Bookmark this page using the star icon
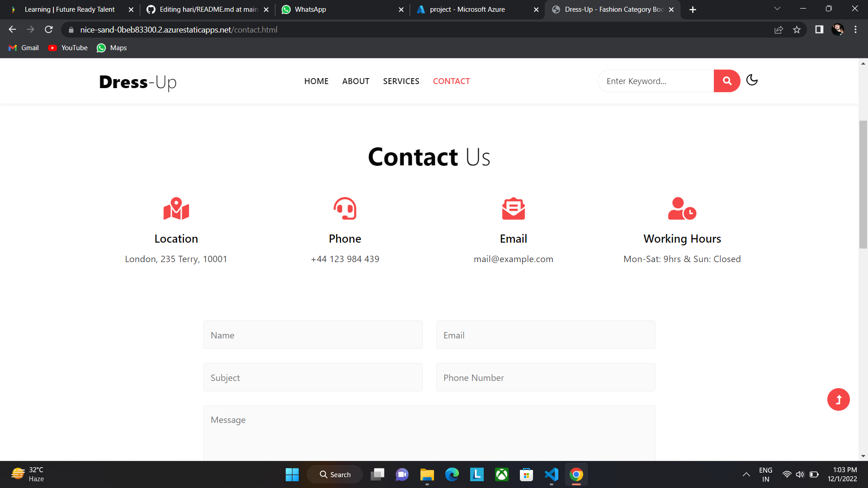 pyautogui.click(x=797, y=29)
